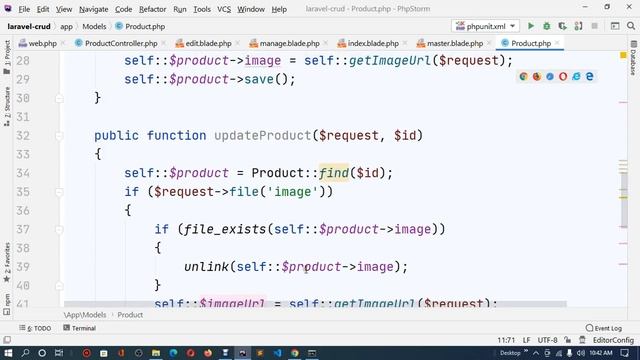Open the Structure tool window
Screen dimensions: 640x360
pos(7,106)
